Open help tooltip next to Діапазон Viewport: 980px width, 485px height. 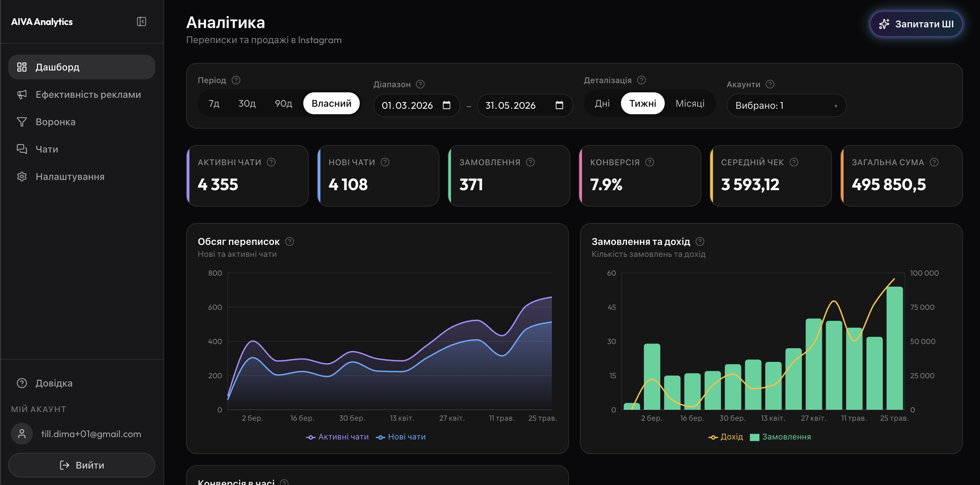pyautogui.click(x=420, y=84)
